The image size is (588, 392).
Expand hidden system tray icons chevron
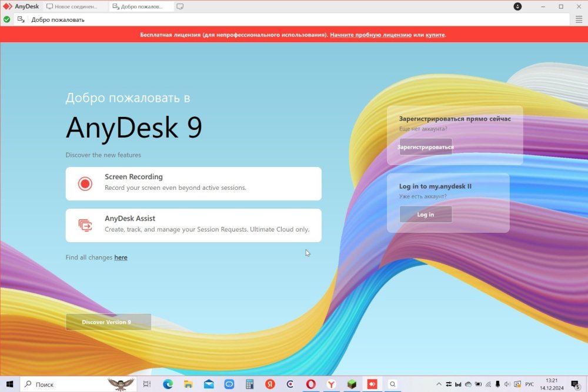(439, 384)
